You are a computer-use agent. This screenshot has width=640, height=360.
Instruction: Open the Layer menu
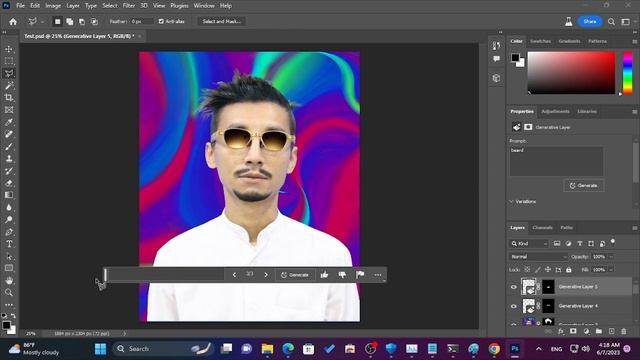tap(73, 6)
